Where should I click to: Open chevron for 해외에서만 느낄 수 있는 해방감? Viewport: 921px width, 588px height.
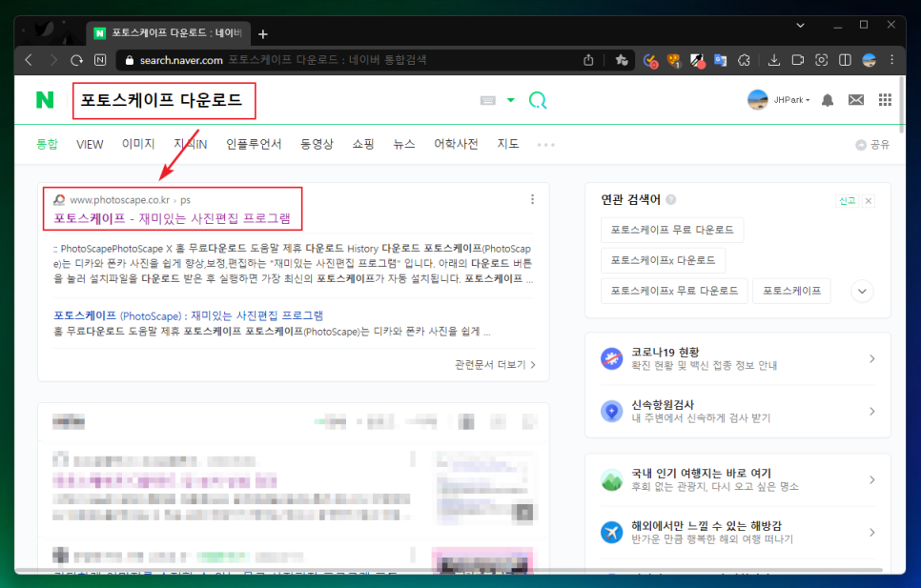pyautogui.click(x=872, y=533)
